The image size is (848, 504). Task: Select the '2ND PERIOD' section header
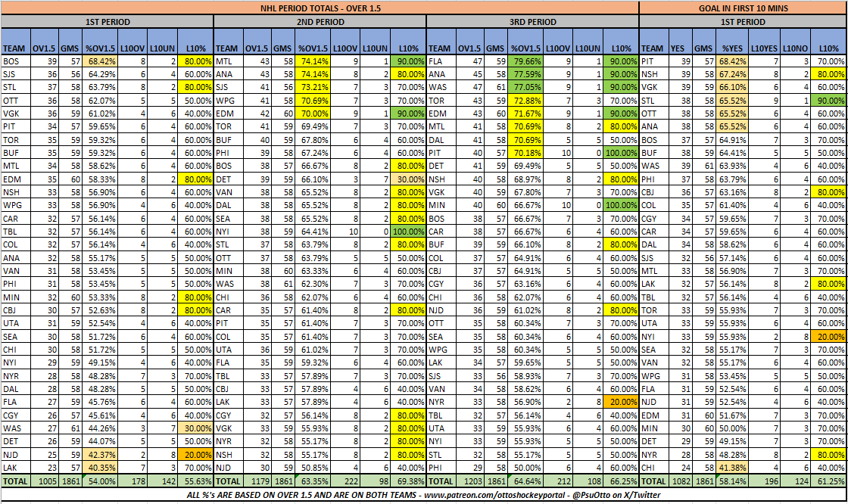click(320, 22)
